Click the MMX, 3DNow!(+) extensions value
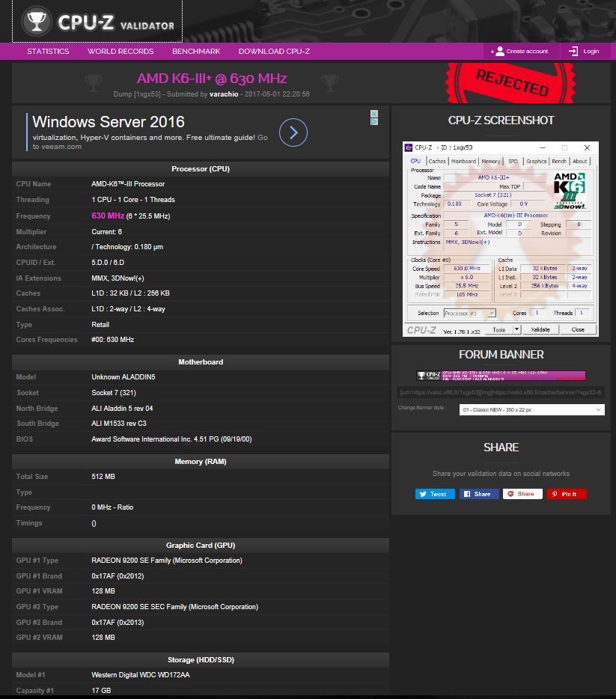The image size is (616, 699). click(x=118, y=278)
